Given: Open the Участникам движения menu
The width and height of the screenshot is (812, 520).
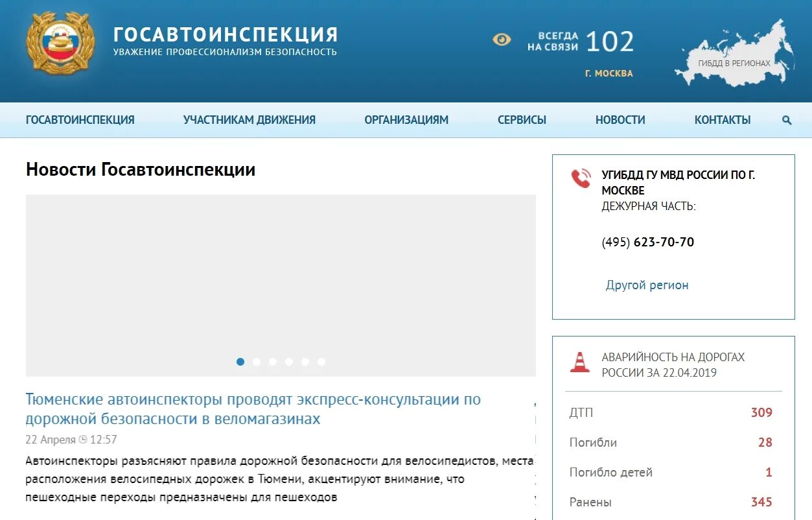Looking at the screenshot, I should 249,120.
